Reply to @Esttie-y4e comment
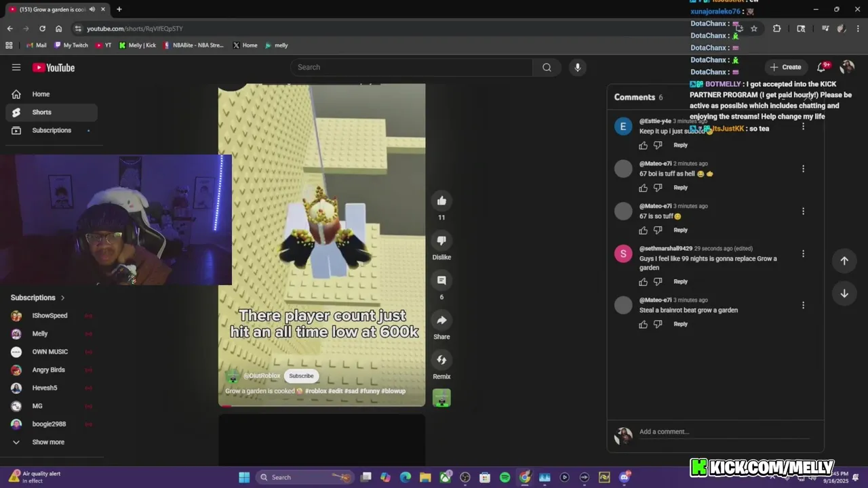Image resolution: width=868 pixels, height=488 pixels. click(680, 145)
